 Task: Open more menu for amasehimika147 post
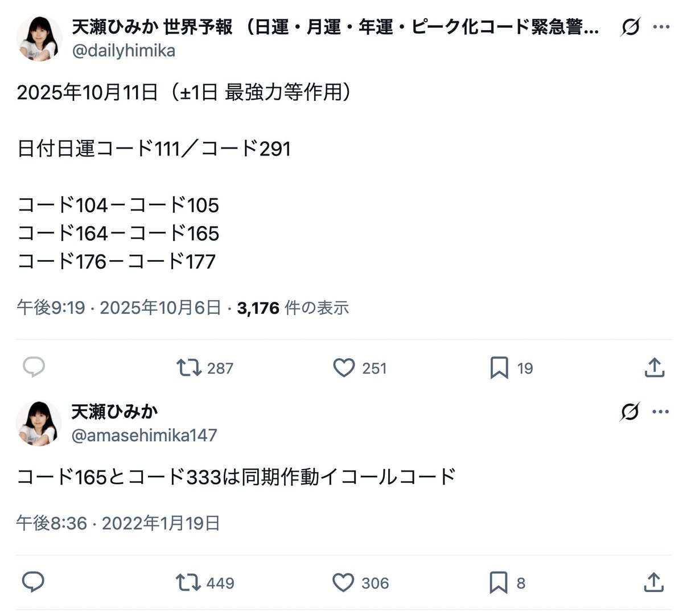660,412
